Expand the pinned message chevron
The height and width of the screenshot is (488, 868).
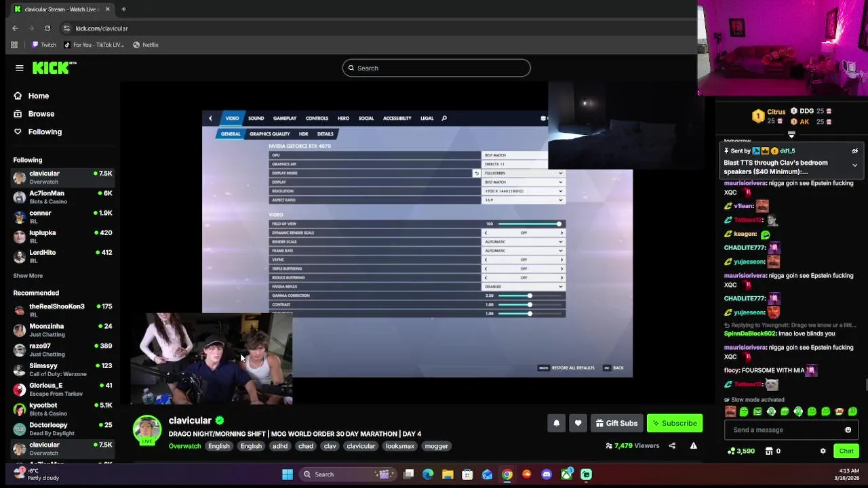(854, 165)
